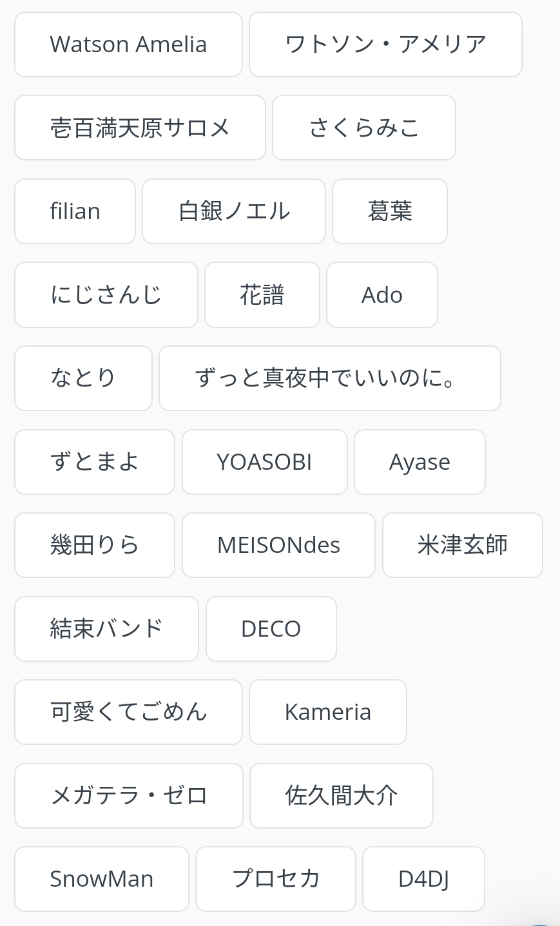Select the ずっと真夜中でいいのに。 tag
560x926 pixels.
(x=330, y=378)
